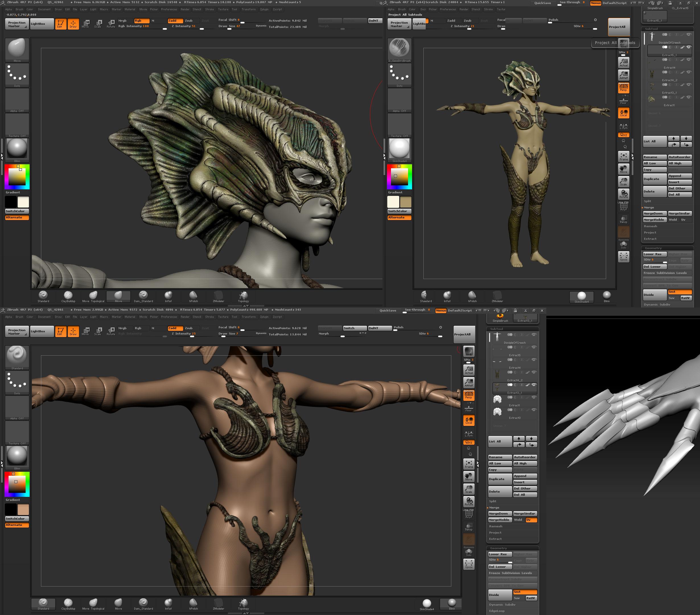Click the color picker square in top-left window
The height and width of the screenshot is (615, 700).
click(17, 177)
